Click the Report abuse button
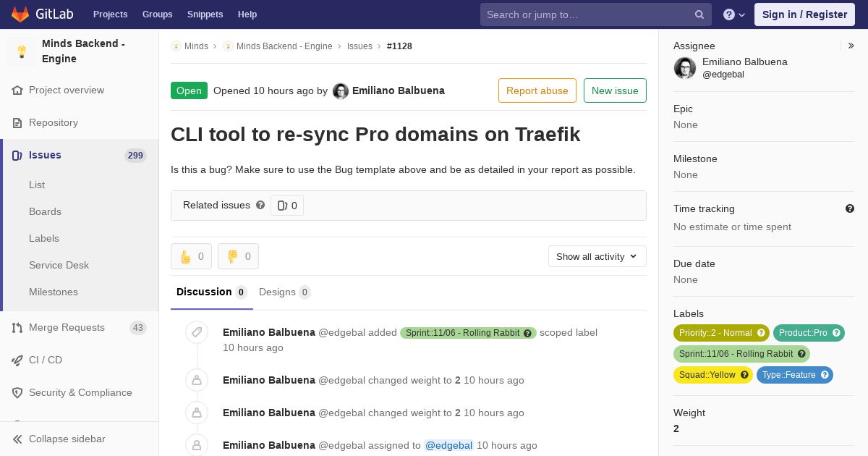The image size is (868, 456). point(537,90)
